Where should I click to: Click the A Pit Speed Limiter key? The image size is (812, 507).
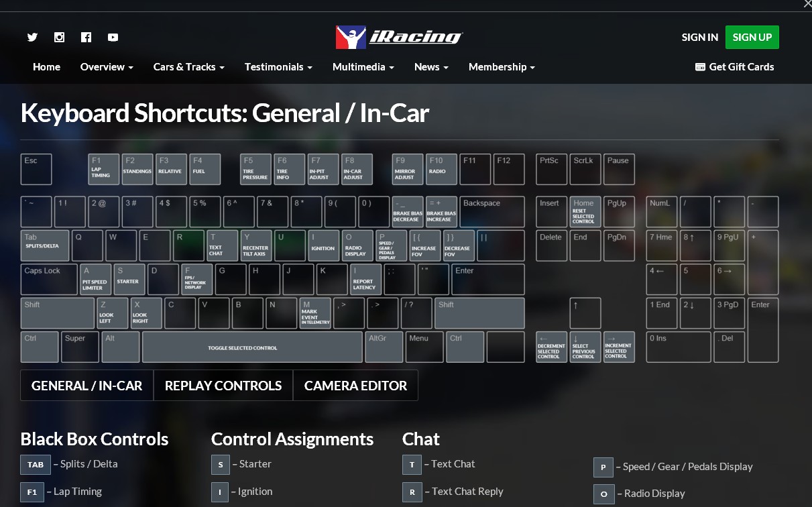click(95, 280)
